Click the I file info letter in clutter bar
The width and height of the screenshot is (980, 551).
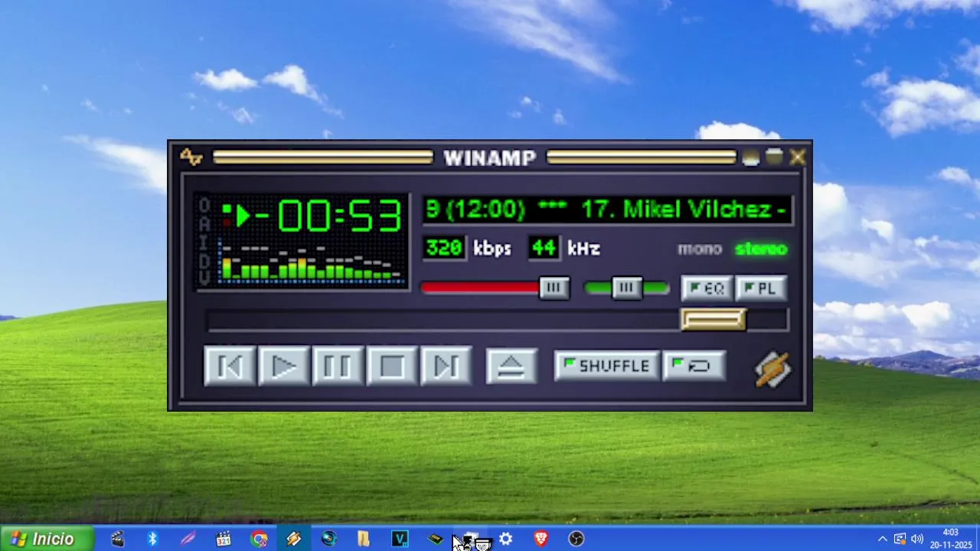[204, 242]
